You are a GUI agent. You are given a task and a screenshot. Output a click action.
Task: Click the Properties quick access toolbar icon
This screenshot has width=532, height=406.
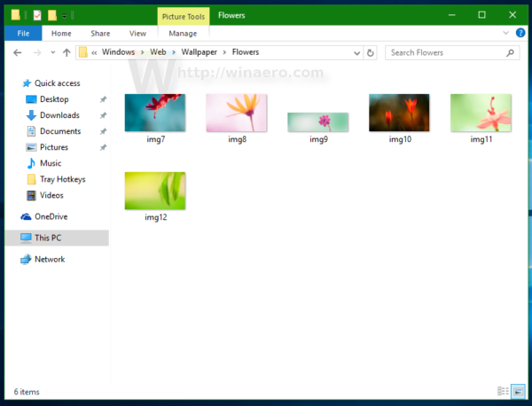coord(37,15)
